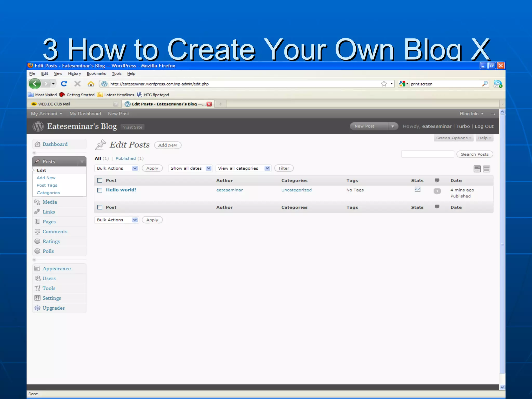Switch to excerpt view icon
This screenshot has height=399, width=532.
click(487, 169)
